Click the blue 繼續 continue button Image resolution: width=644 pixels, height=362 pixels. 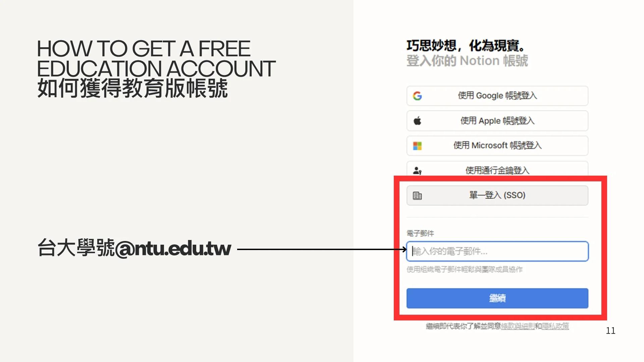pyautogui.click(x=497, y=298)
